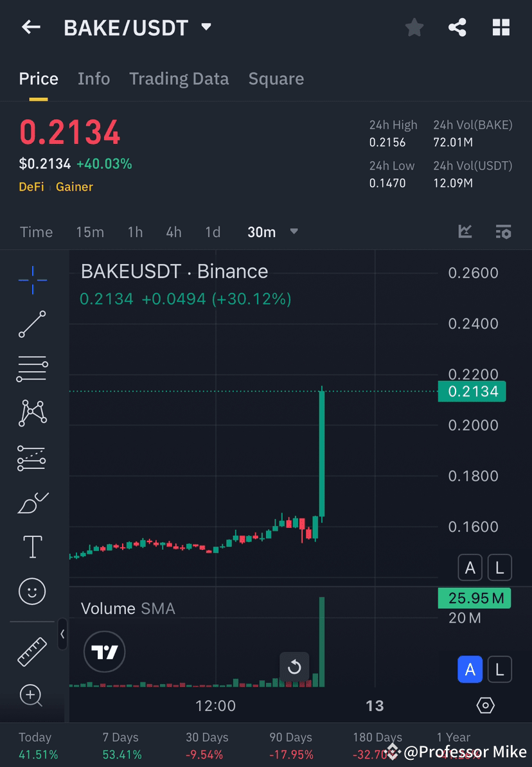Toggle the favorite star for BAKE/USDT
This screenshot has width=532, height=767.
point(414,27)
